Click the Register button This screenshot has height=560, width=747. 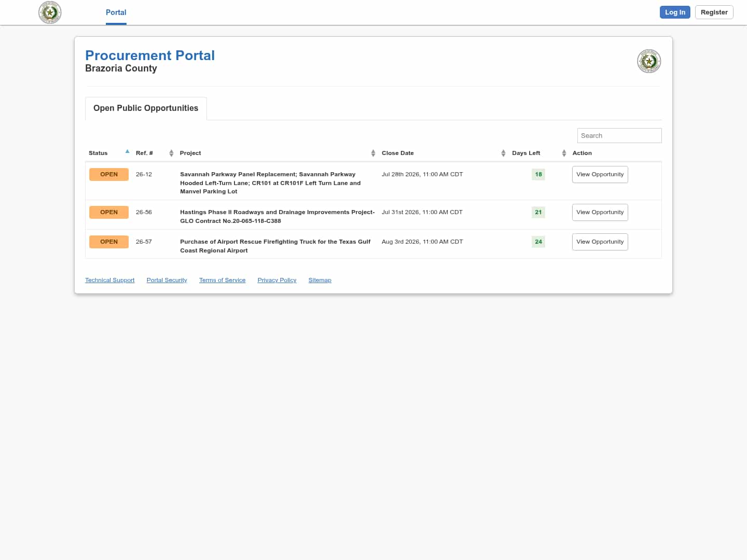[x=714, y=12]
